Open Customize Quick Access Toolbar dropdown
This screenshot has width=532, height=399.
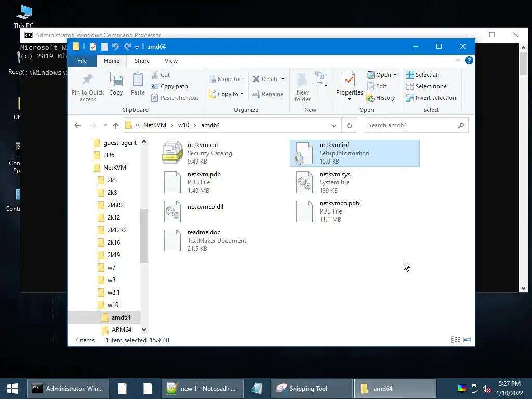tap(137, 47)
